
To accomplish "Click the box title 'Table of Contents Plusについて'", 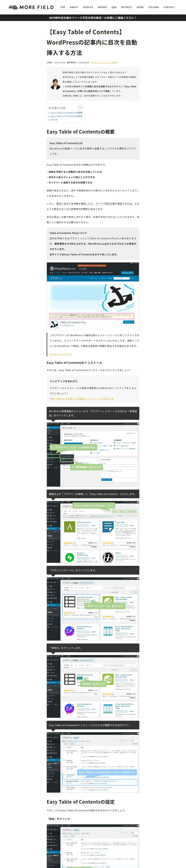I will coord(68,233).
